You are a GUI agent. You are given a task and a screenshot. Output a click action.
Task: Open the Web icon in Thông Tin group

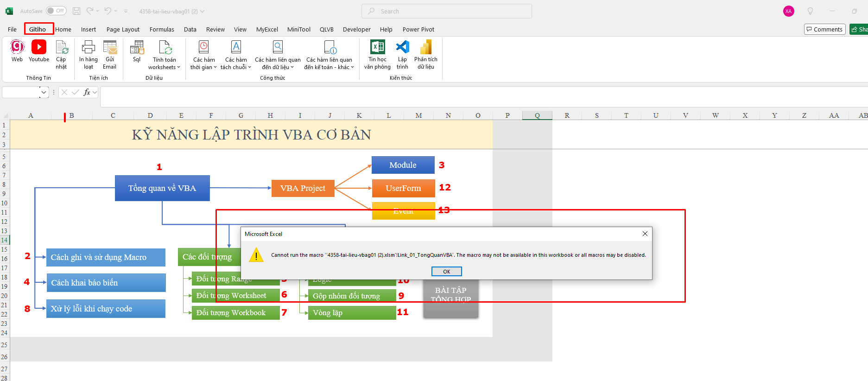pos(17,48)
